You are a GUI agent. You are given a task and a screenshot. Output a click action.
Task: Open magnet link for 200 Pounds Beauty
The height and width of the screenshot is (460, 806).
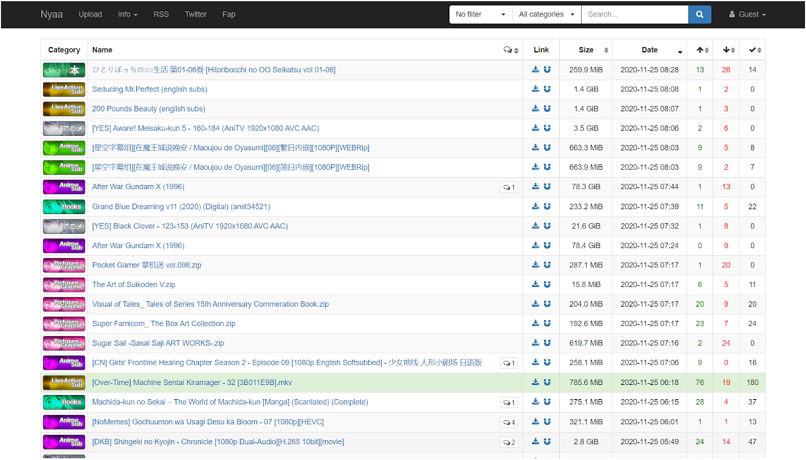[x=547, y=108]
